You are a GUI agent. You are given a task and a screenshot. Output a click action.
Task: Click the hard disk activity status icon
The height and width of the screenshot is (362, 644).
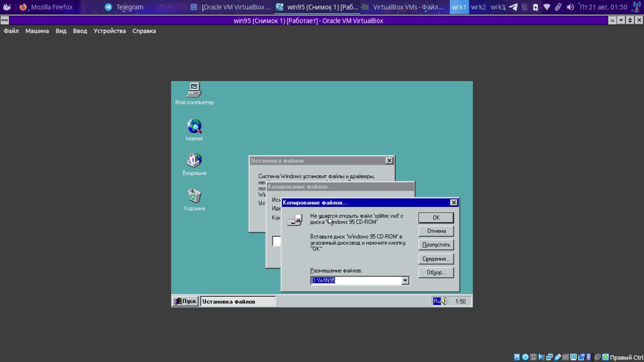point(517,357)
